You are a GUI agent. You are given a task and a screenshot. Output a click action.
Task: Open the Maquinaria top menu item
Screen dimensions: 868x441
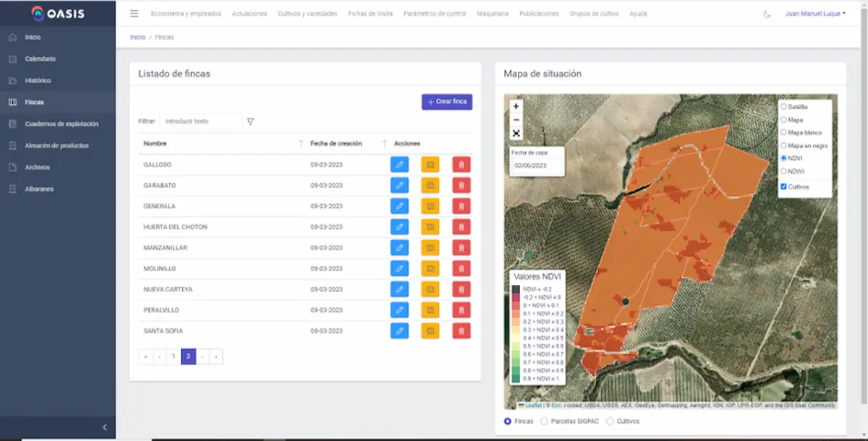tap(493, 14)
